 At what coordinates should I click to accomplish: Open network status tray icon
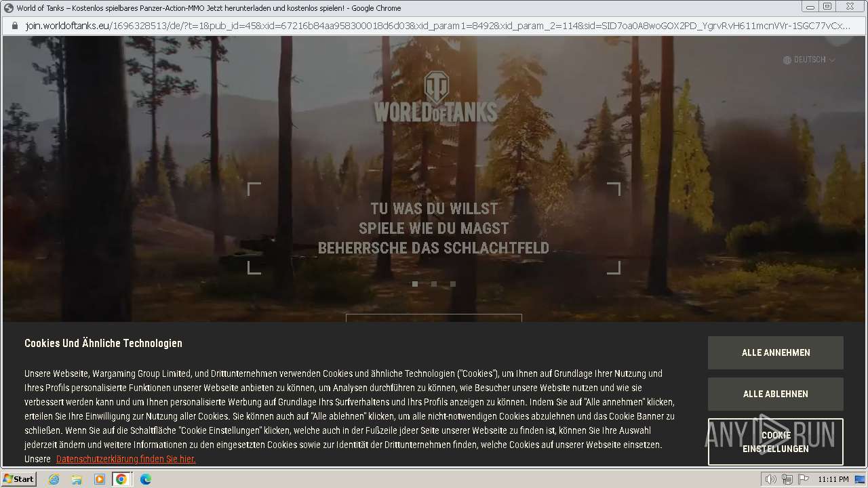coord(787,479)
